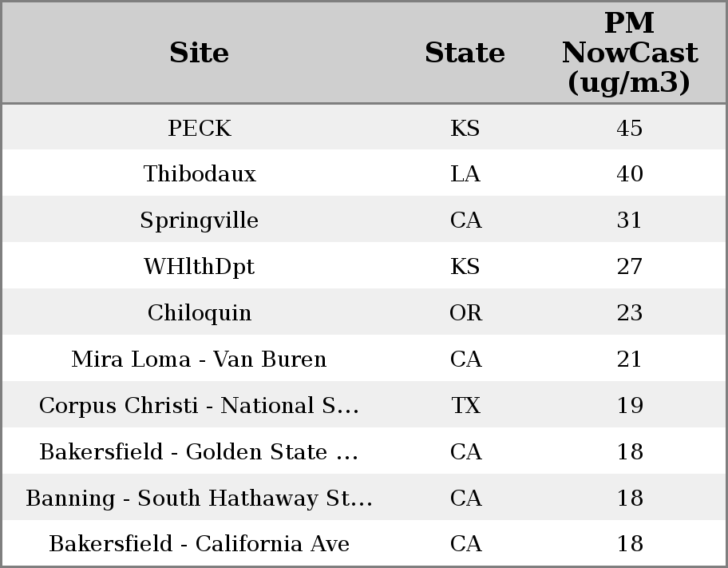This screenshot has width=728, height=568.
Task: Click the TX state cell
Action: click(x=465, y=406)
